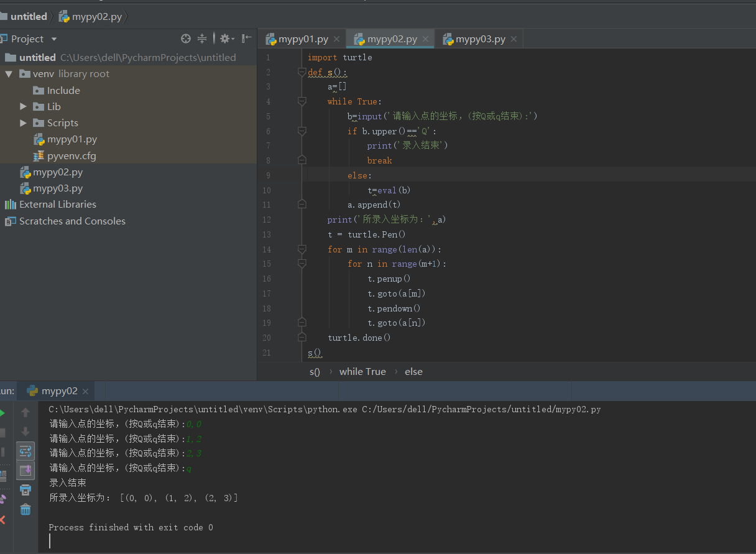
Task: Click the else breadcrumb below the editor
Action: click(x=413, y=372)
